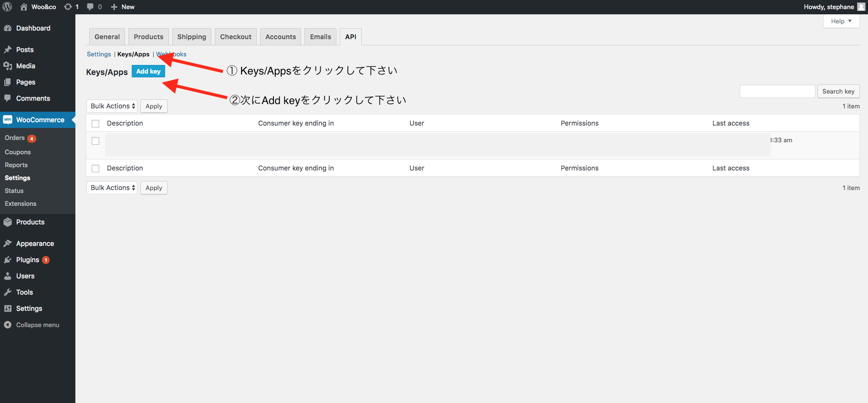Click the bottom Permissions column footer

point(579,168)
